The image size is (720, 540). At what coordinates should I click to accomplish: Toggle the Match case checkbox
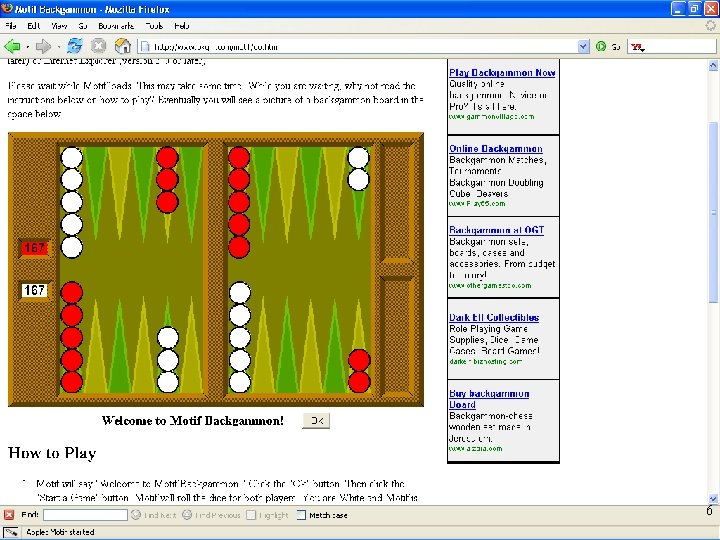pos(301,515)
